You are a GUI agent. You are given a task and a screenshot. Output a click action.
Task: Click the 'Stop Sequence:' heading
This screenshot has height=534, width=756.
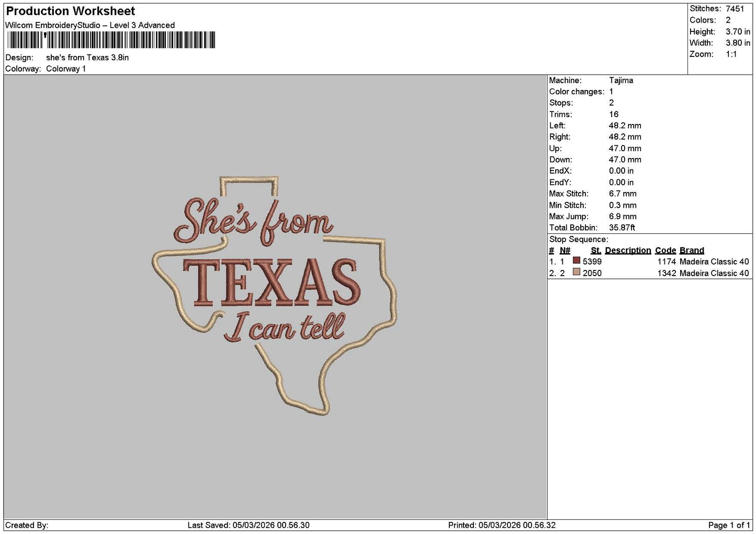pyautogui.click(x=579, y=240)
